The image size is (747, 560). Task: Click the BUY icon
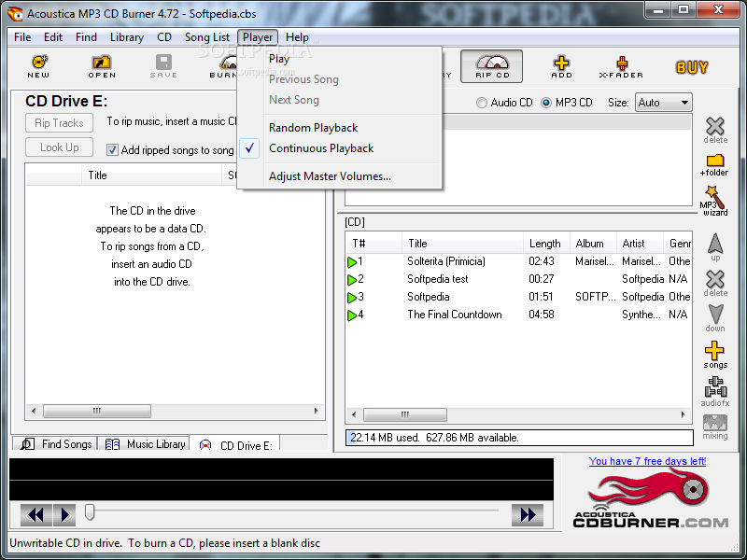(x=692, y=67)
